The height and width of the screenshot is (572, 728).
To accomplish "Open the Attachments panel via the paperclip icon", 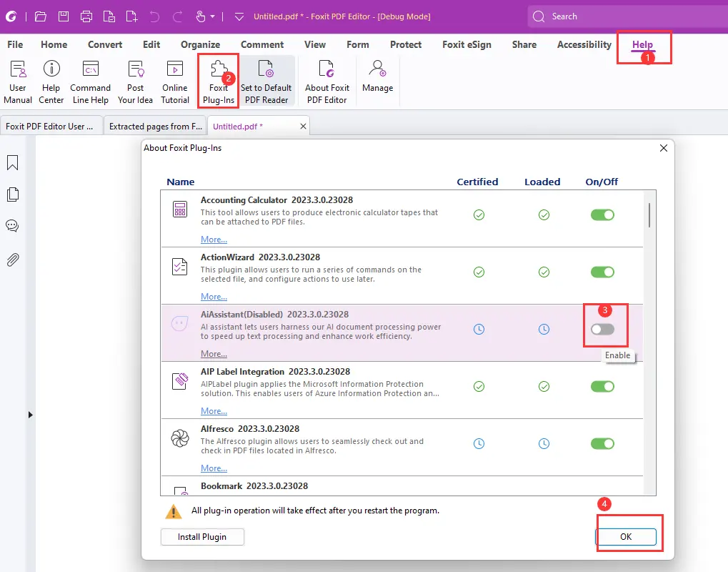I will [x=11, y=259].
